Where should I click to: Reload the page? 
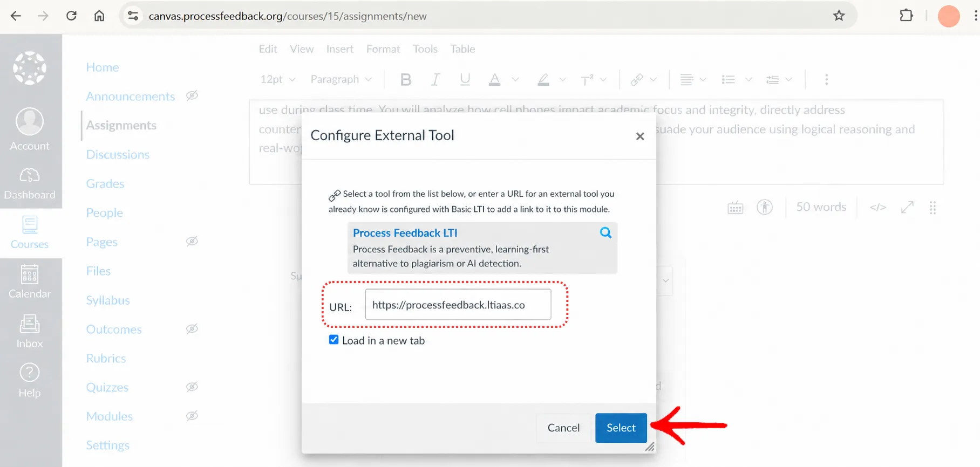coord(71,16)
